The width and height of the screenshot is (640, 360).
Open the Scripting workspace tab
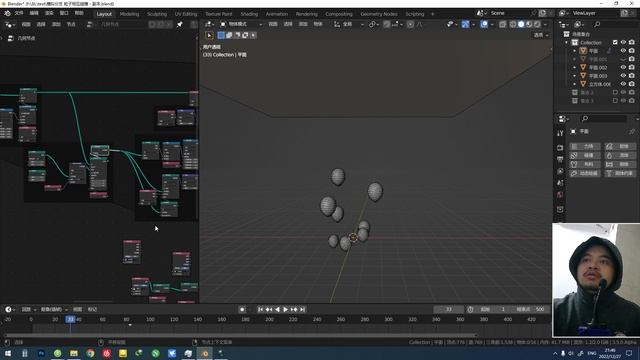(x=415, y=14)
